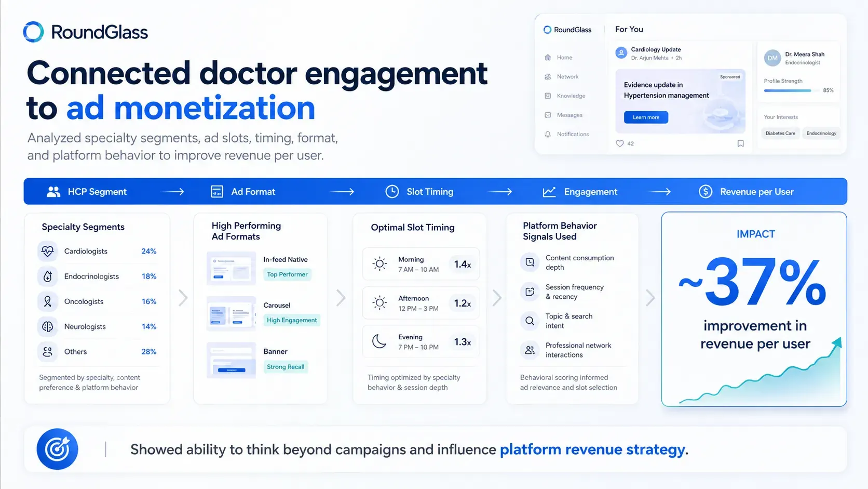Click the Oncologists ribbon icon
The image size is (868, 489).
[48, 301]
